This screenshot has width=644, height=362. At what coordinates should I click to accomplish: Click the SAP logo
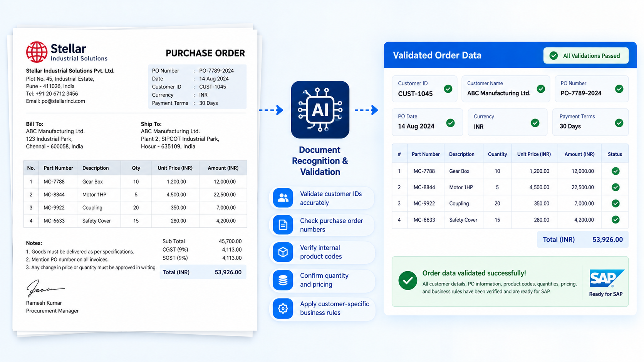pyautogui.click(x=607, y=279)
